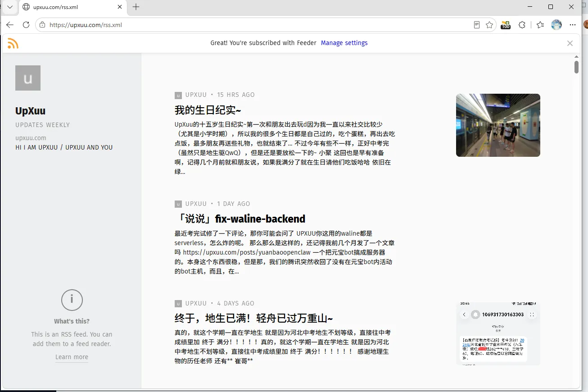Open the UpXuu feed title

pos(30,111)
